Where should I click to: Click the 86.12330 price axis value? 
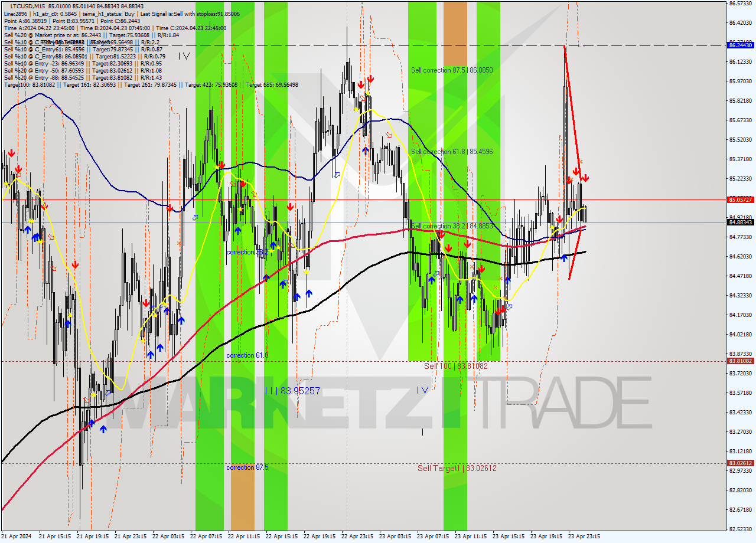click(740, 61)
